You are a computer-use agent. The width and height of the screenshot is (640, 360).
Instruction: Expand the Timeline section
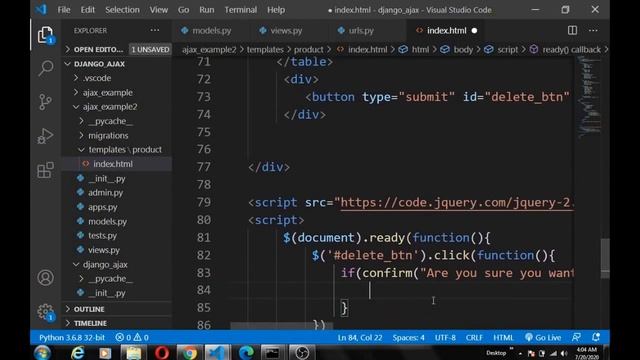click(90, 323)
